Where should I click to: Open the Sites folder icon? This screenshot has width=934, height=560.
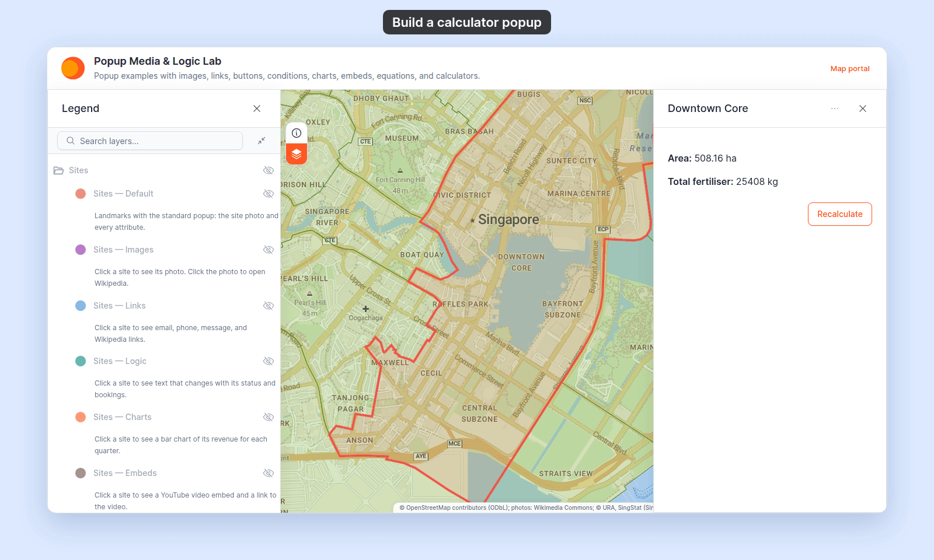click(58, 170)
